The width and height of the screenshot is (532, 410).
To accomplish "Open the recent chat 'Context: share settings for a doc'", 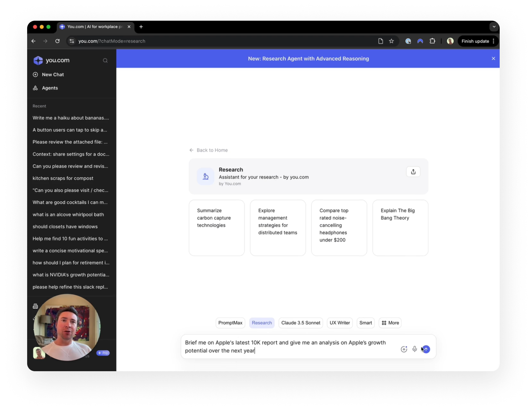I will [71, 154].
